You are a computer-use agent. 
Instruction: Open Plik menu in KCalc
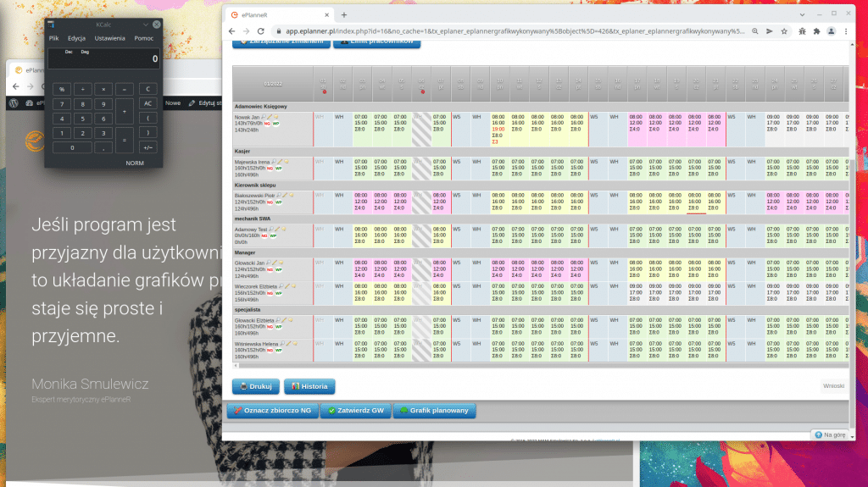(x=53, y=38)
